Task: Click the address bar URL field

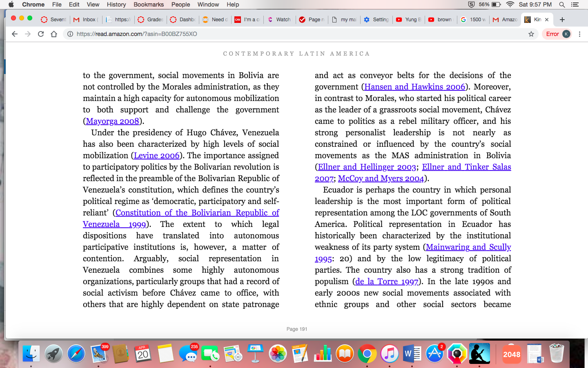Action: tap(294, 34)
